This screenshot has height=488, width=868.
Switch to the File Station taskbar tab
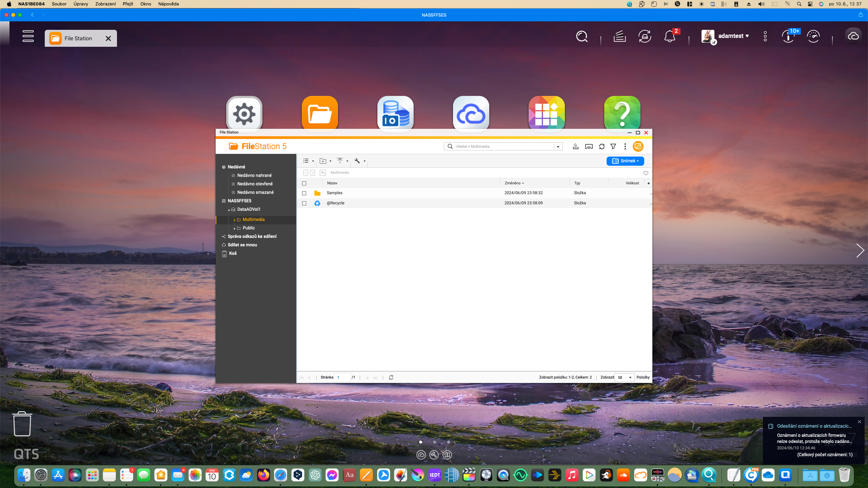[x=78, y=38]
